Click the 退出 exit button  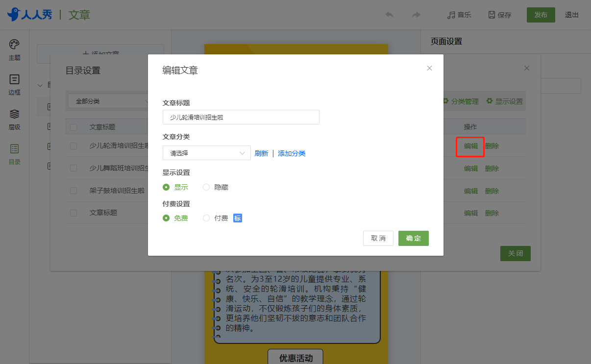pos(572,15)
